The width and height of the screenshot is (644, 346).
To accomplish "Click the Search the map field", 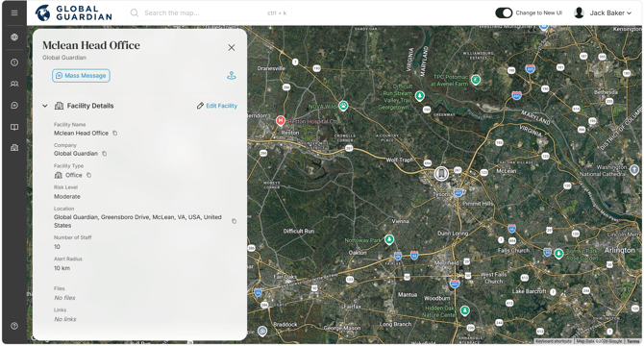I will pos(209,13).
